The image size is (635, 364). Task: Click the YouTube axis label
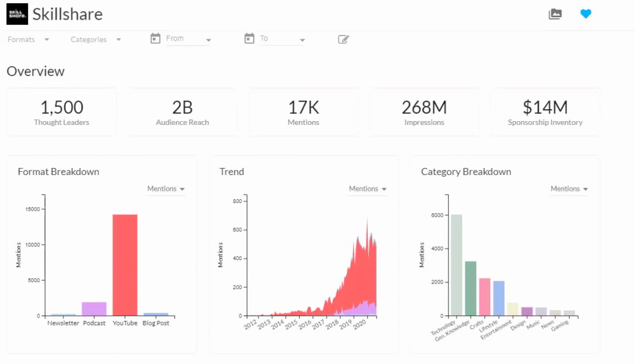[124, 323]
